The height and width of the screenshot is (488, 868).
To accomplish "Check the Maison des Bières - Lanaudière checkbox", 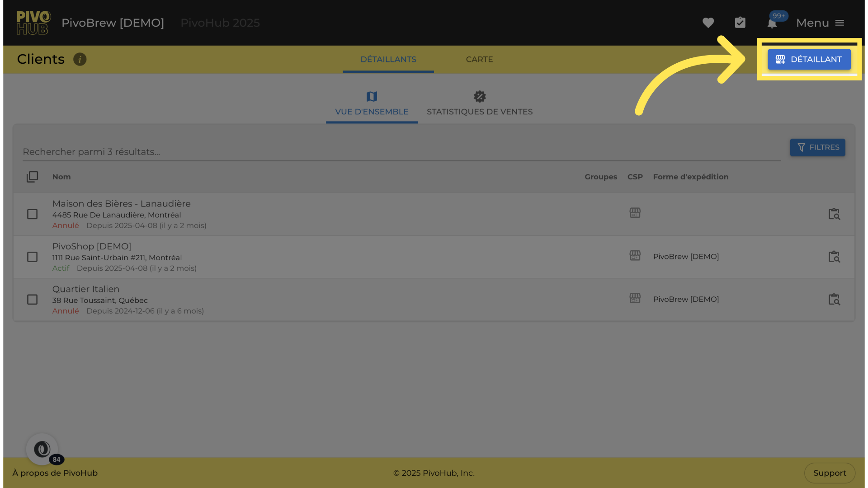I will tap(32, 214).
